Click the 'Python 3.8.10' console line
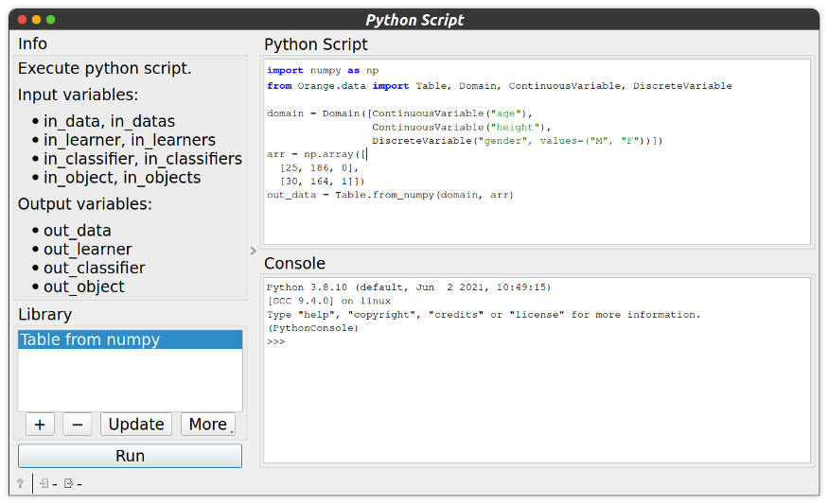 click(408, 287)
